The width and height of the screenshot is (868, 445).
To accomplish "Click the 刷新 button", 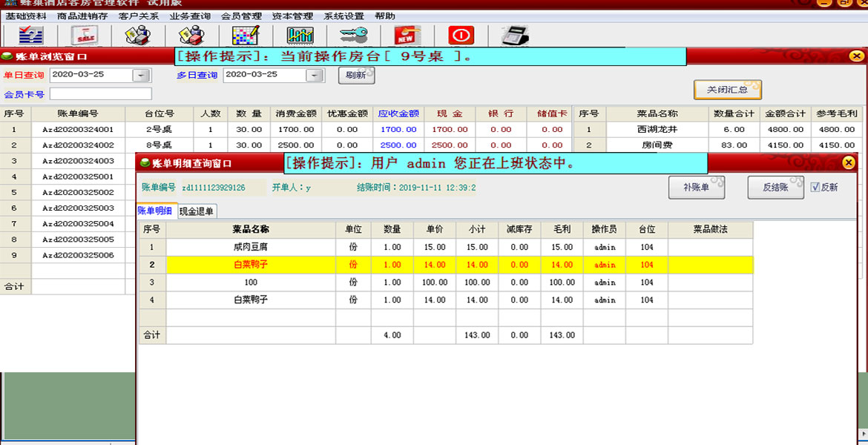I will click(357, 75).
